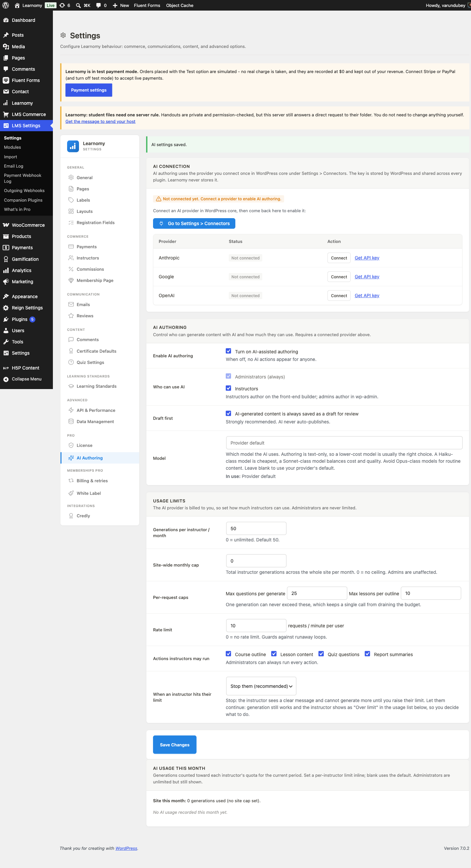
Task: Open Get the message to send your host
Action: (x=100, y=121)
